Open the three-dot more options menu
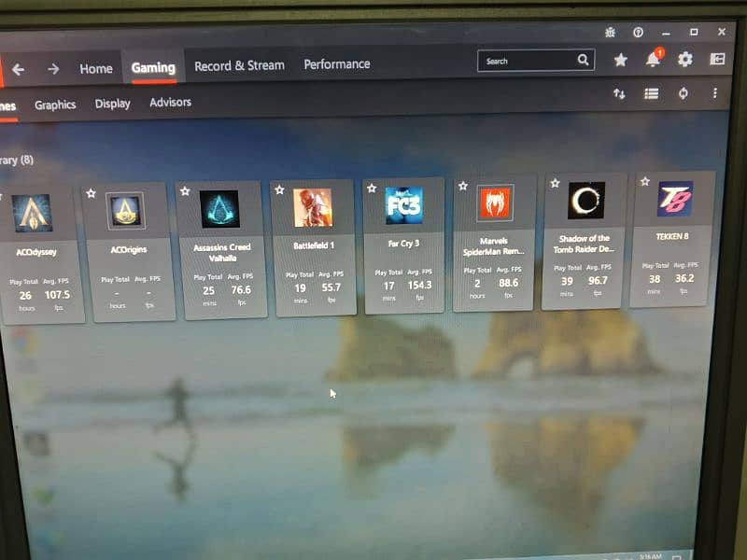 pyautogui.click(x=714, y=92)
